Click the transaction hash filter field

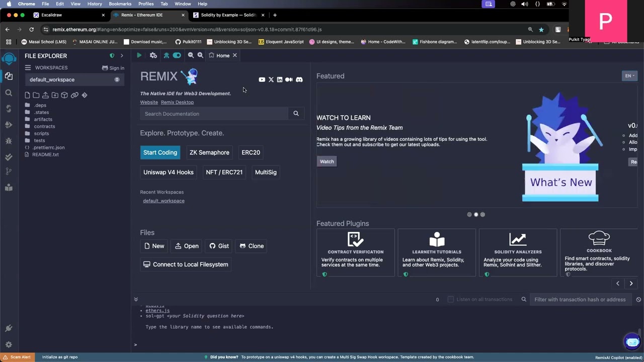click(x=580, y=300)
